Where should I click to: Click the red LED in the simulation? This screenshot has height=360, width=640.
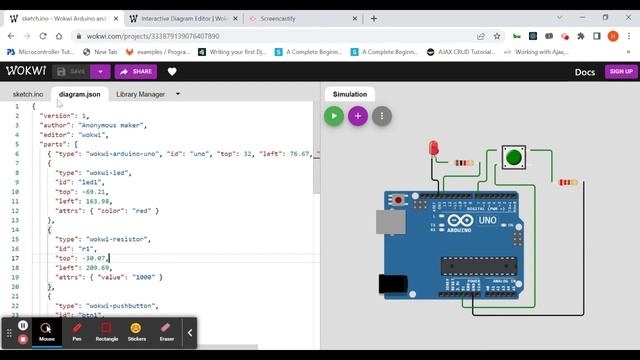pyautogui.click(x=433, y=148)
